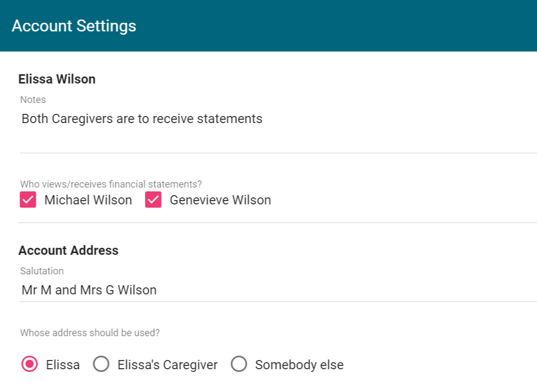Image resolution: width=537 pixels, height=392 pixels.
Task: Click the 'Whose address should be used?' label
Action: pyautogui.click(x=90, y=333)
